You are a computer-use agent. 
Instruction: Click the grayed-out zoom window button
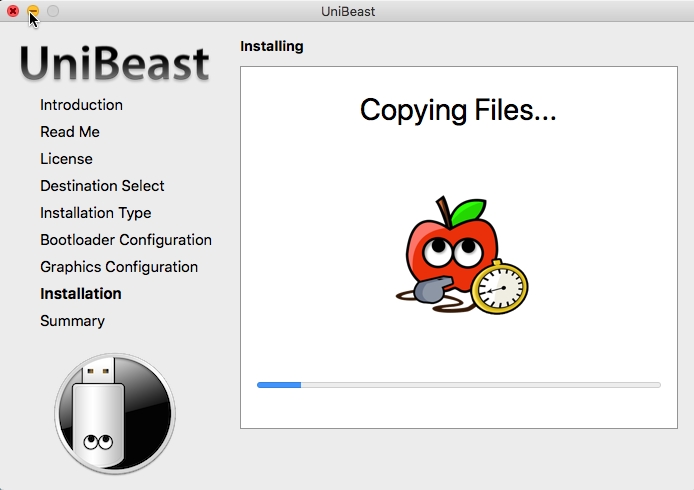click(x=53, y=11)
